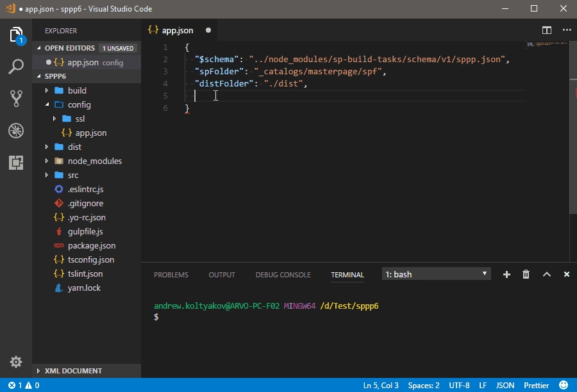The width and height of the screenshot is (577, 392).
Task: Click the JSON language mode button
Action: (x=505, y=386)
